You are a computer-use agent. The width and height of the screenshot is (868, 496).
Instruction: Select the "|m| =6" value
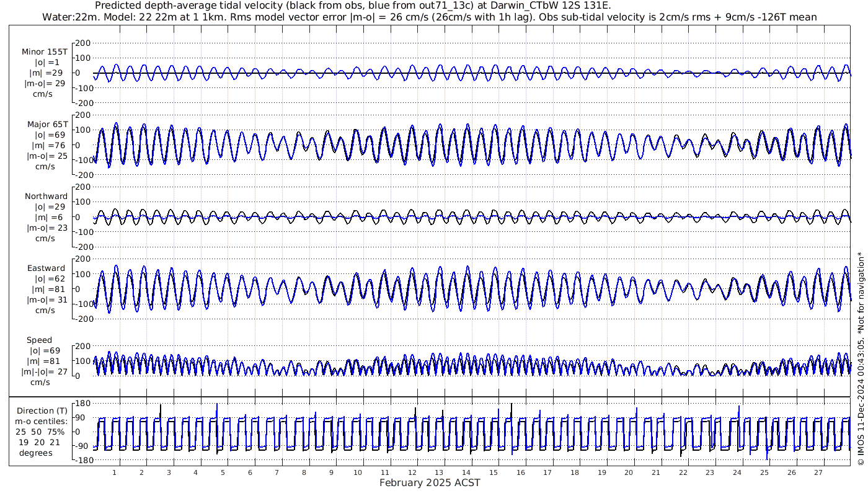(48, 218)
